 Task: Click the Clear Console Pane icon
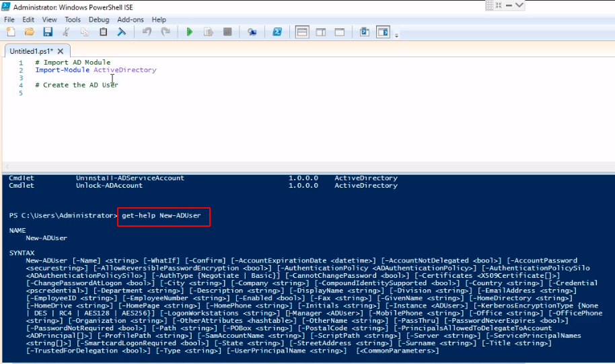tap(122, 32)
